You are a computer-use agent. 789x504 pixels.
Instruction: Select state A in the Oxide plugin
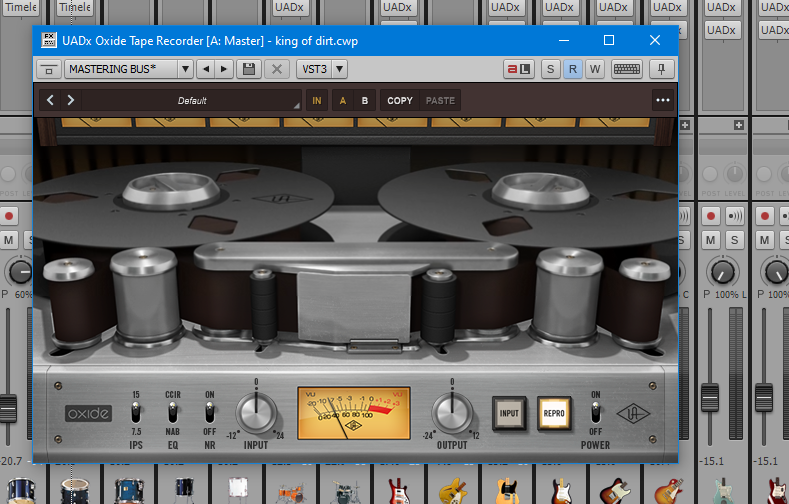[x=343, y=100]
